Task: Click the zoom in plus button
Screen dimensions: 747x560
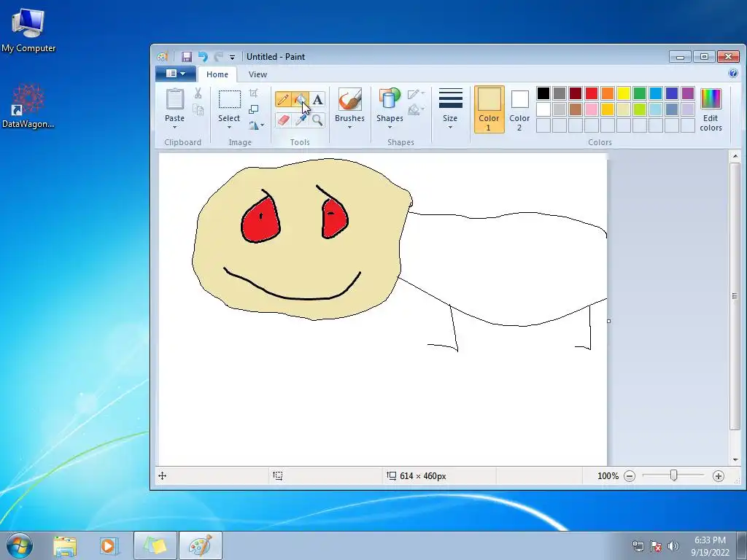Action: pyautogui.click(x=719, y=475)
